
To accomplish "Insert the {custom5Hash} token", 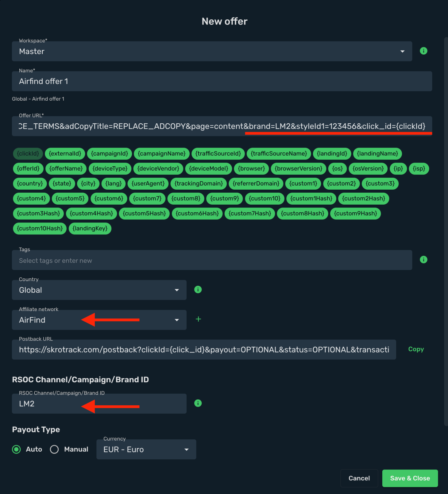I will tap(144, 213).
